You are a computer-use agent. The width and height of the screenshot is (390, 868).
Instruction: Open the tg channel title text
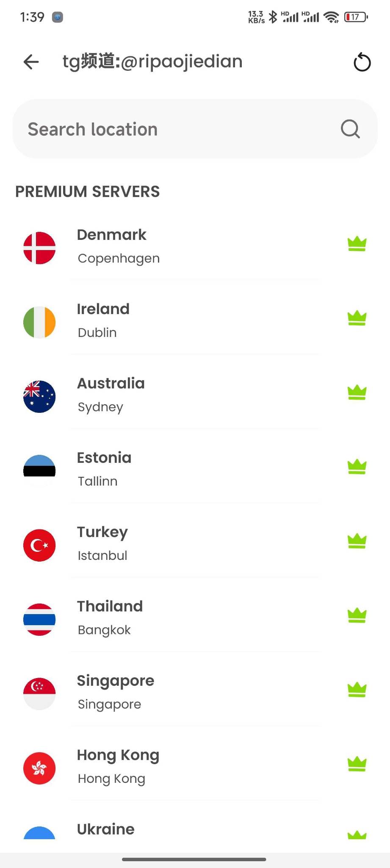coord(152,62)
